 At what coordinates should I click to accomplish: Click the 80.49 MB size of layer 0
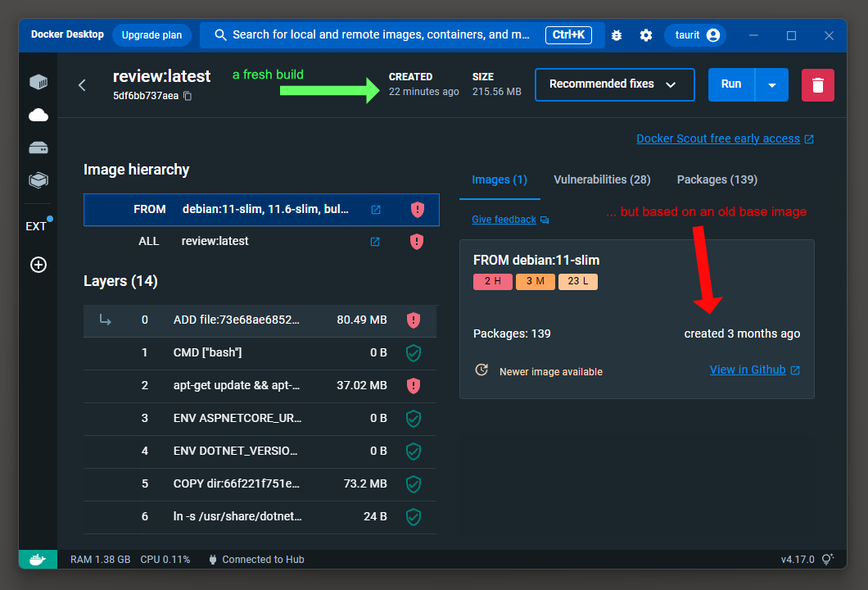362,320
